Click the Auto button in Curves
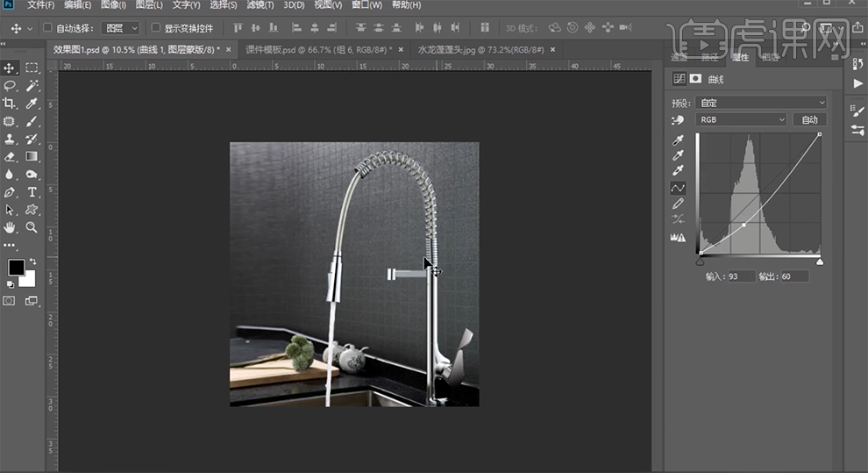This screenshot has height=473, width=868. [809, 119]
